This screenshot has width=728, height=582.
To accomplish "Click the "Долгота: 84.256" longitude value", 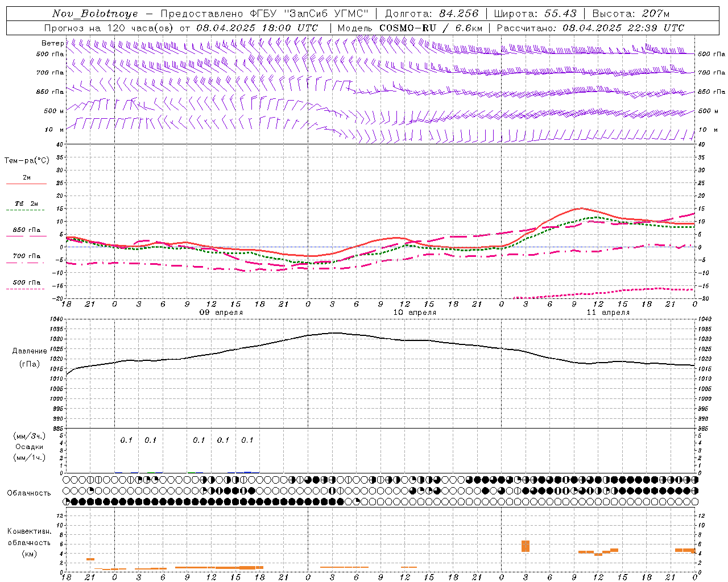I will coord(432,14).
